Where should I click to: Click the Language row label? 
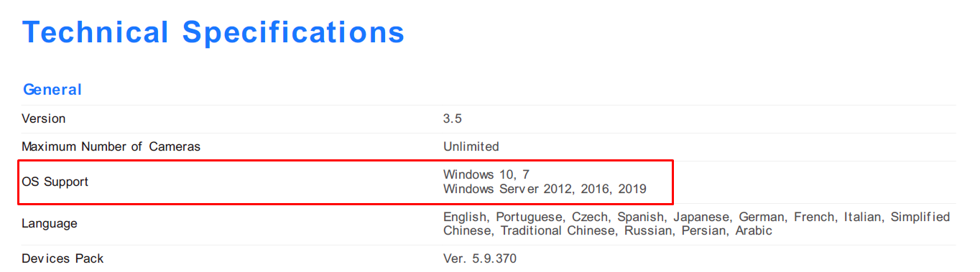[x=50, y=224]
